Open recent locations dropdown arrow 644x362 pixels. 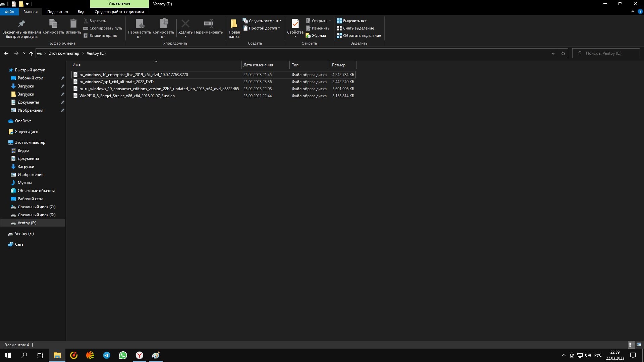point(24,53)
